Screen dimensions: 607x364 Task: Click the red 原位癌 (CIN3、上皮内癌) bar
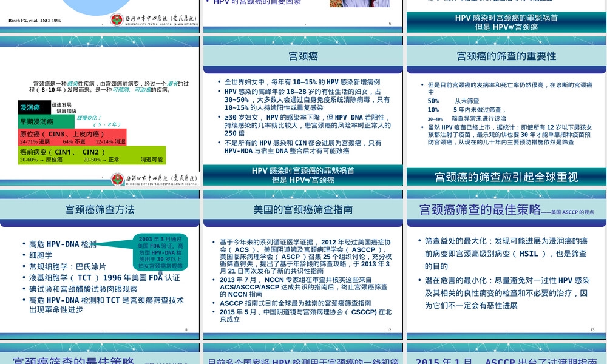pyautogui.click(x=72, y=137)
